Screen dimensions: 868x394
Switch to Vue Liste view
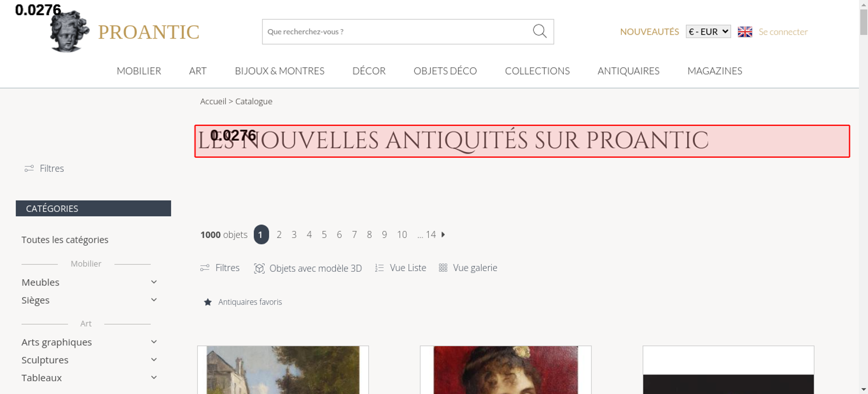(x=401, y=268)
